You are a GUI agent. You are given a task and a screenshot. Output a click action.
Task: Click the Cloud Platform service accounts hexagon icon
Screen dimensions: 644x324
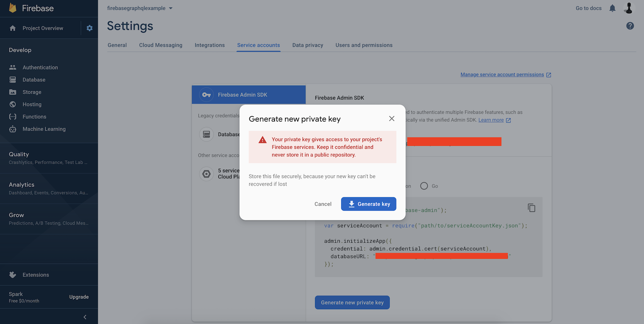click(207, 174)
